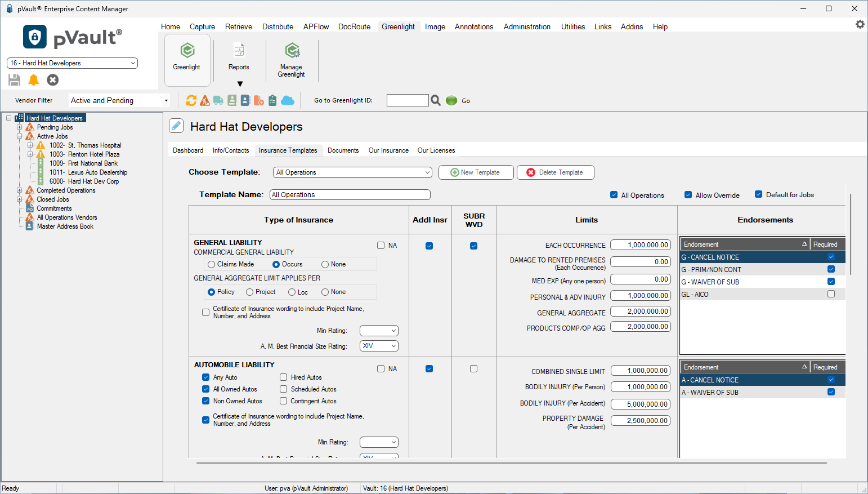The image size is (868, 494).
Task: Click the orange refresh arrows toolbar icon
Action: (191, 100)
